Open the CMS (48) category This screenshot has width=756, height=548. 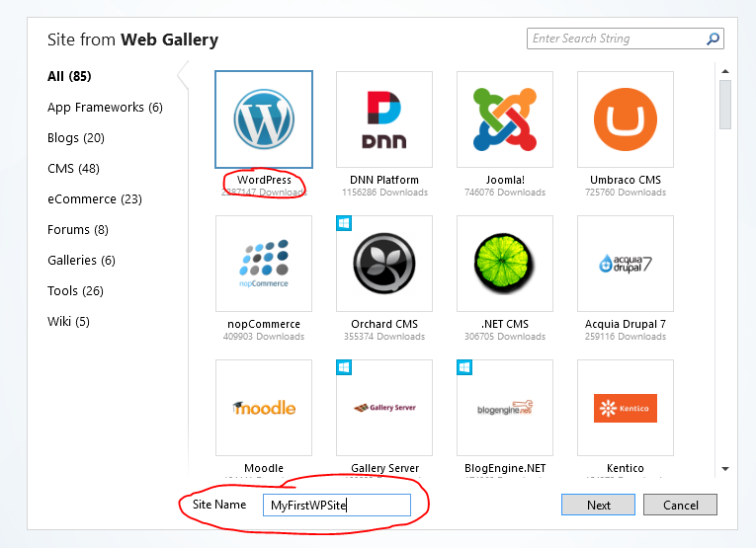pos(73,169)
